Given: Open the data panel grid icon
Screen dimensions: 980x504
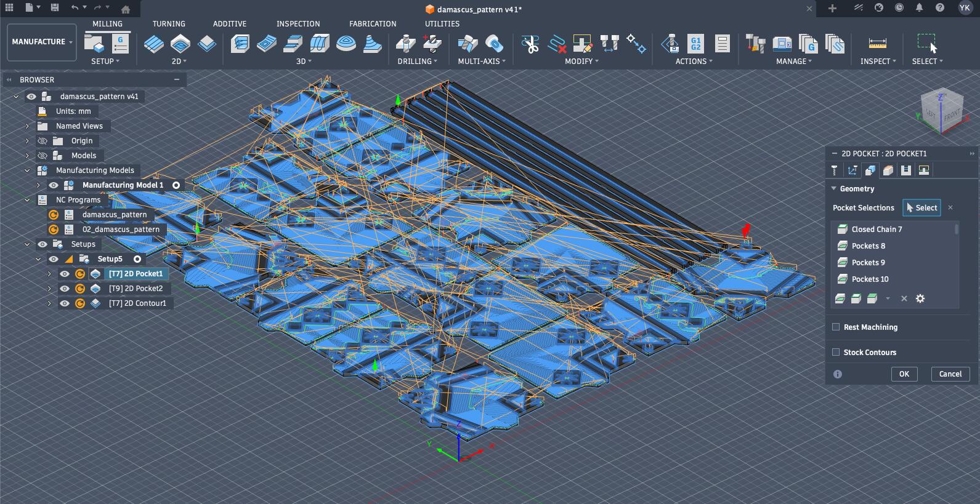Looking at the screenshot, I should tap(9, 8).
